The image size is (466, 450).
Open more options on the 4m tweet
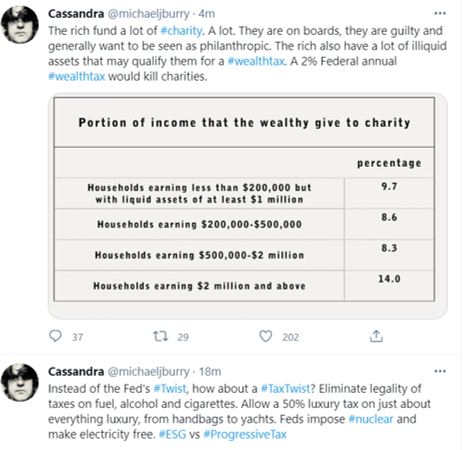440,13
